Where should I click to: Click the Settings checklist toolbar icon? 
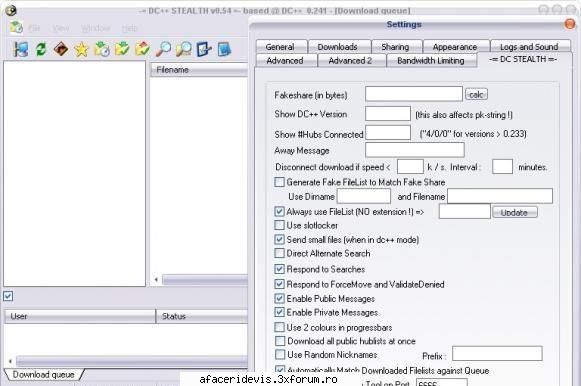(204, 49)
